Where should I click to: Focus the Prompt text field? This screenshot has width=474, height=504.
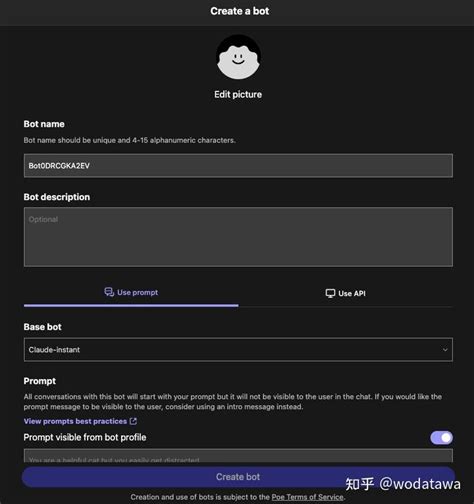click(238, 456)
